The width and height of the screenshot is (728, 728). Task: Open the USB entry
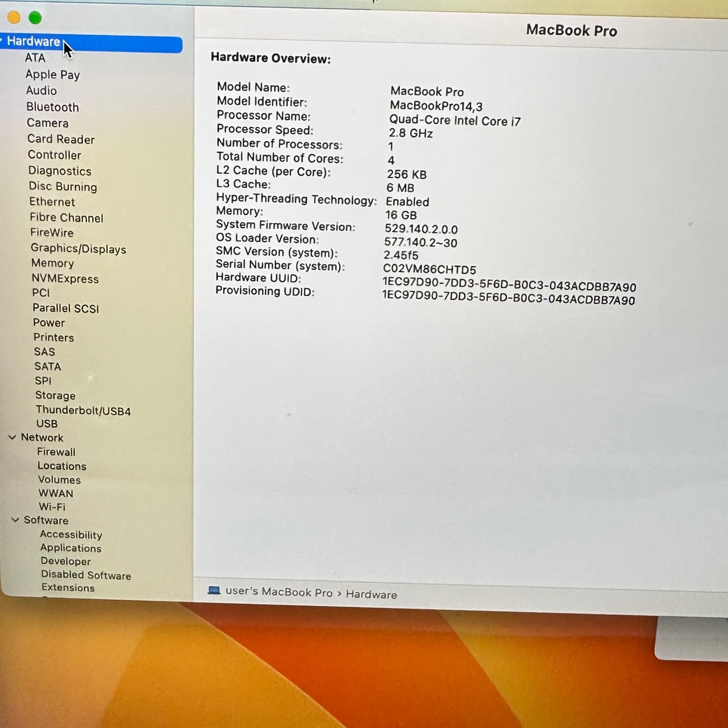click(x=47, y=424)
